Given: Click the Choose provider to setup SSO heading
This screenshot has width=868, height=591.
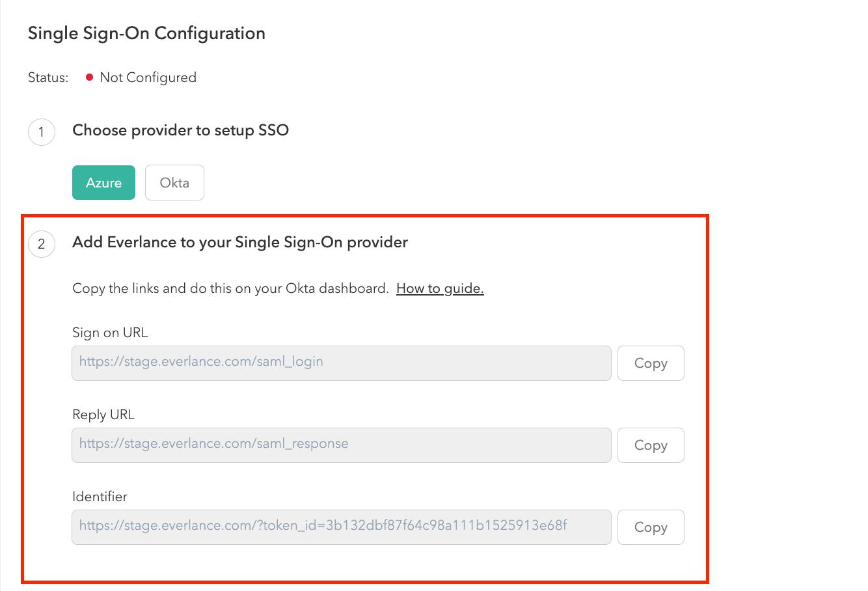Looking at the screenshot, I should click(x=180, y=130).
